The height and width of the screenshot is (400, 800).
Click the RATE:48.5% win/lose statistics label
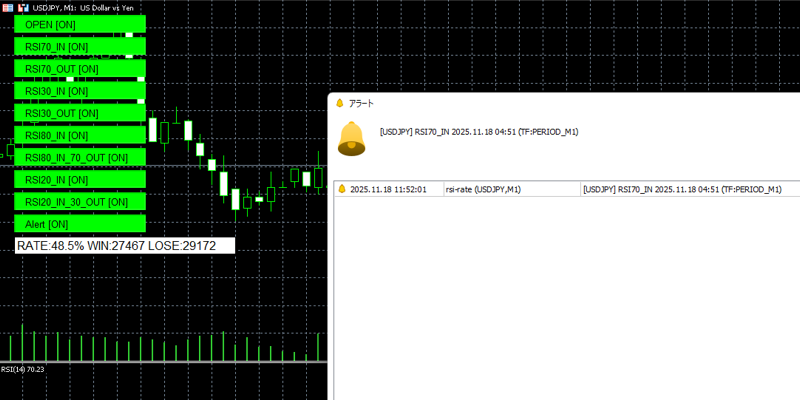124,246
